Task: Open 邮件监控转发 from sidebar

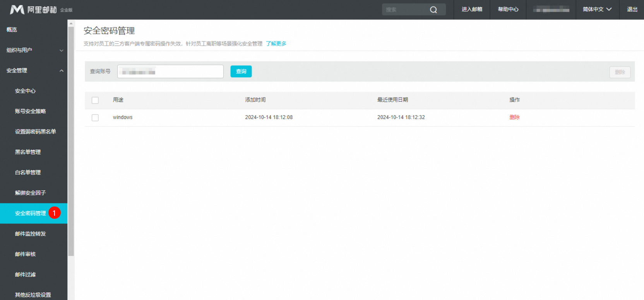Action: [31, 234]
